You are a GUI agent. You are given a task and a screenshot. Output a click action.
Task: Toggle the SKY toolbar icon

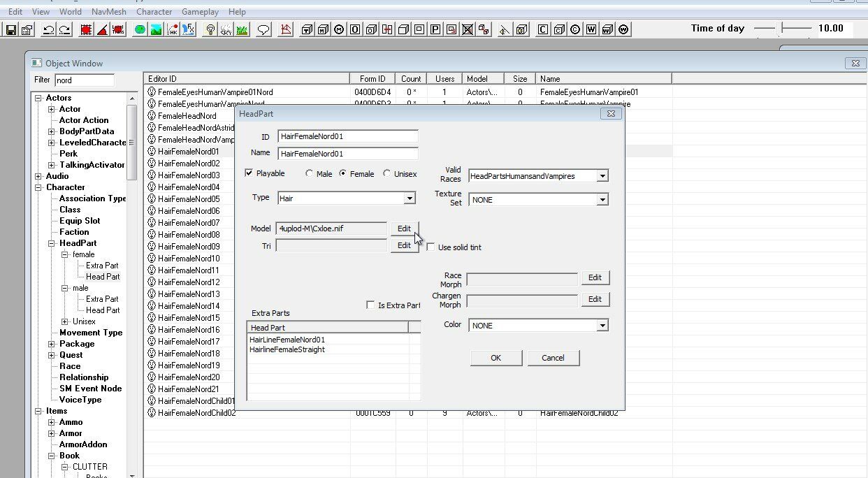point(226,30)
